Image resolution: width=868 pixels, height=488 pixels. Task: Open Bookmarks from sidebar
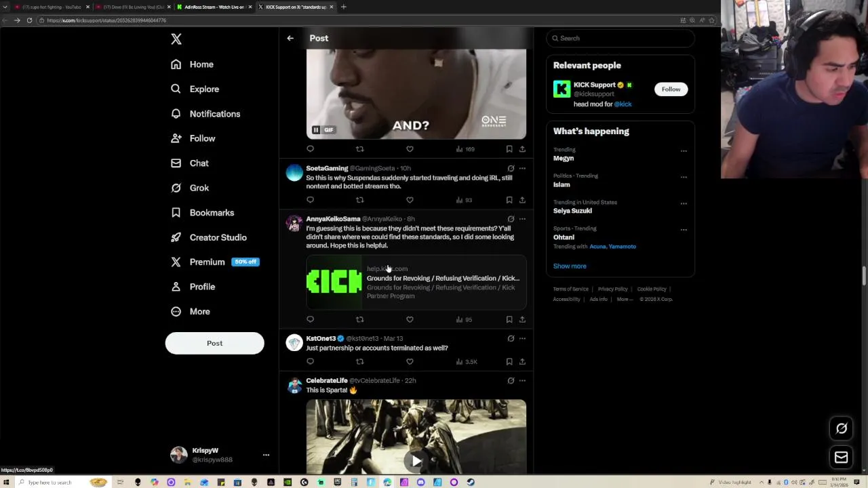point(202,213)
